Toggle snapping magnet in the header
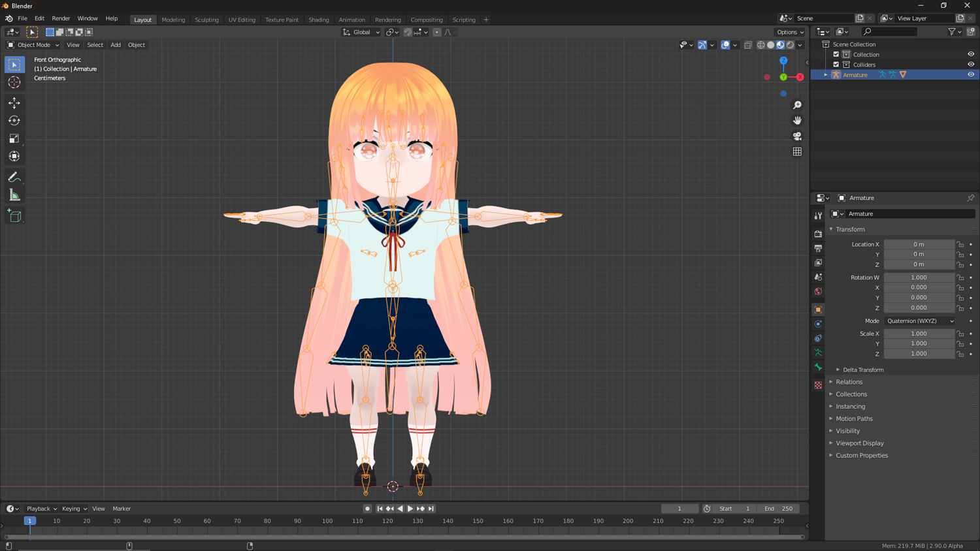The width and height of the screenshot is (980, 551). coord(408,32)
